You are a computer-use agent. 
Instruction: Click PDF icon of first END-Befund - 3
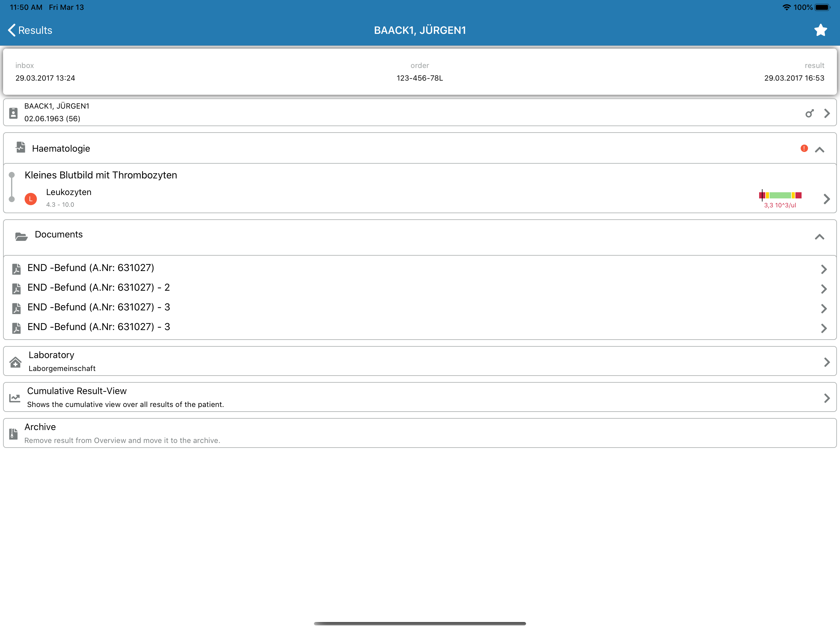click(16, 308)
